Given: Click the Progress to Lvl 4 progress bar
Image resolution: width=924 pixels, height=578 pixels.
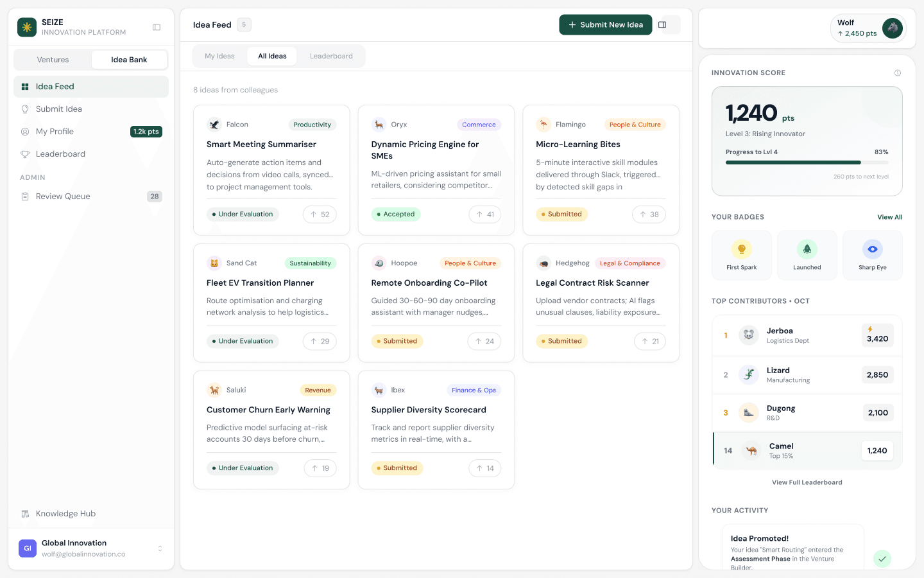Looking at the screenshot, I should (807, 162).
